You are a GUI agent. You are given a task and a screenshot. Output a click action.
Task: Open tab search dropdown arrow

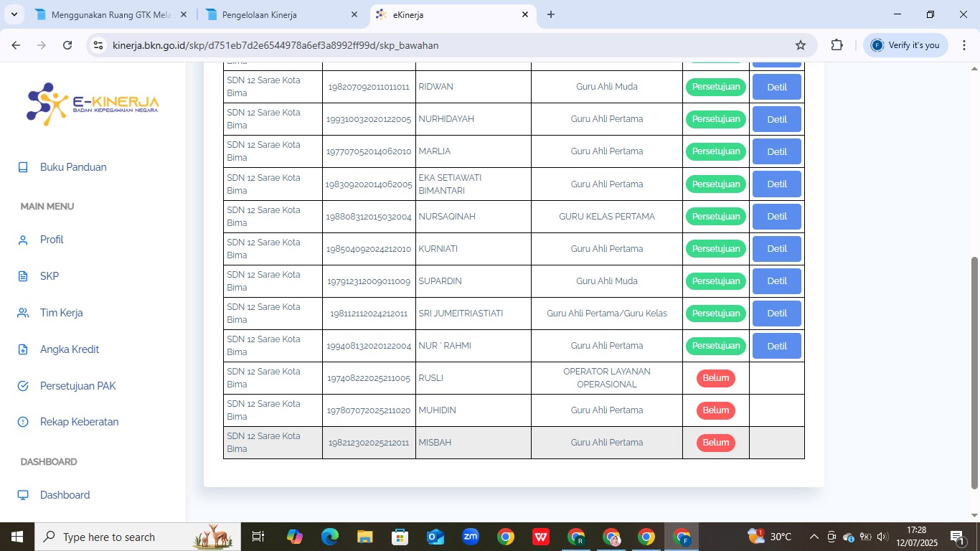pos(14,14)
